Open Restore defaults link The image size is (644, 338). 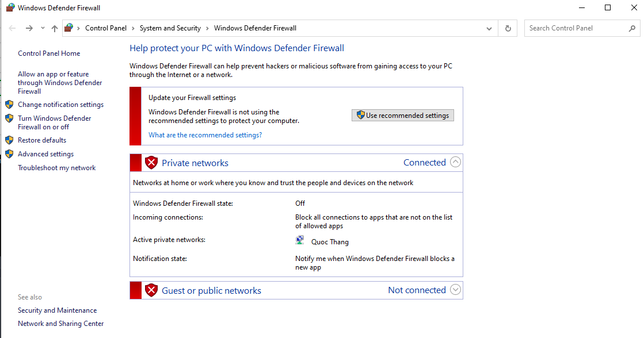click(x=42, y=140)
